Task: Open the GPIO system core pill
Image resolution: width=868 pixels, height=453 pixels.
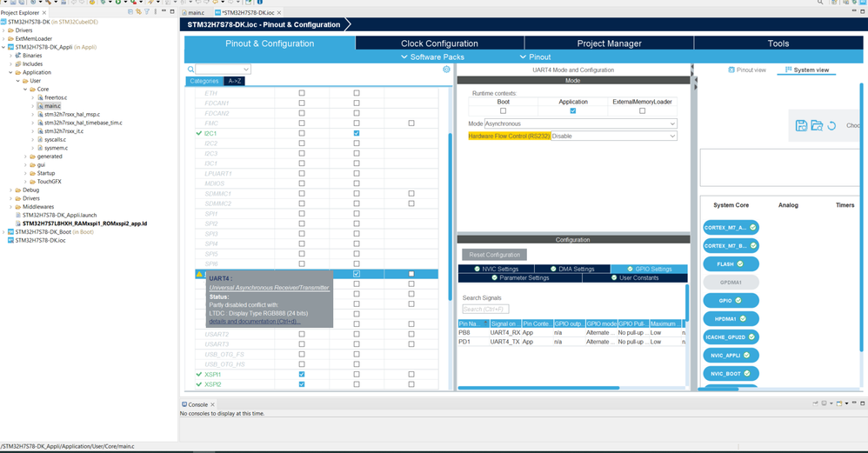Action: click(x=731, y=300)
